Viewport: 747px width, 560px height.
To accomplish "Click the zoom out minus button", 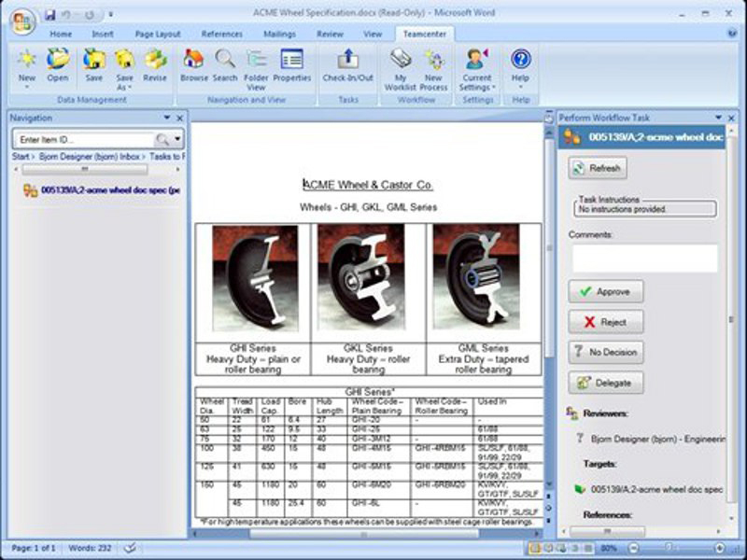I will click(634, 549).
